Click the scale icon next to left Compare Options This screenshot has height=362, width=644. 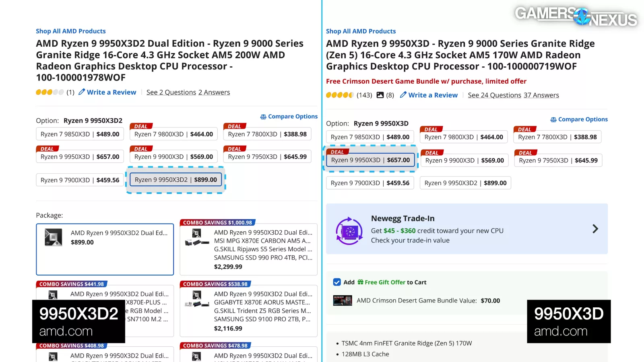[x=263, y=117]
